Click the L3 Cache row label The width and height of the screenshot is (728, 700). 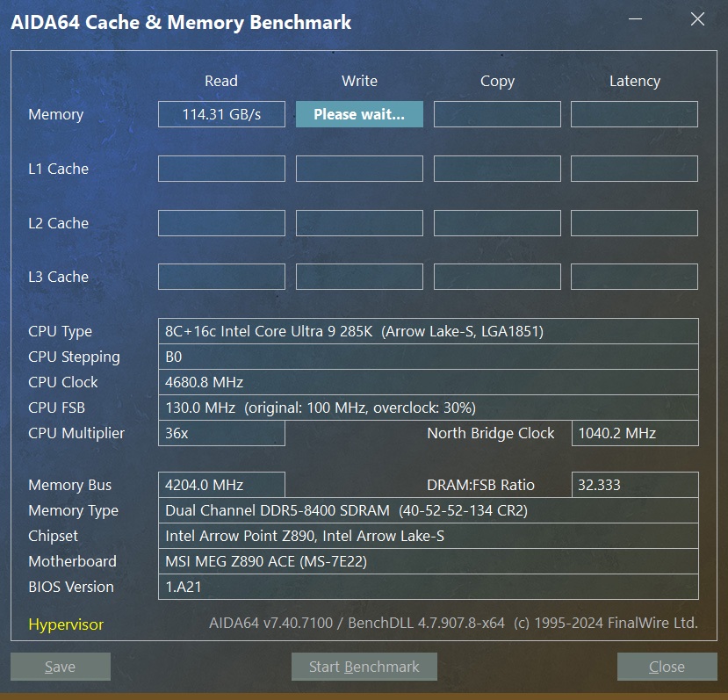coord(59,277)
